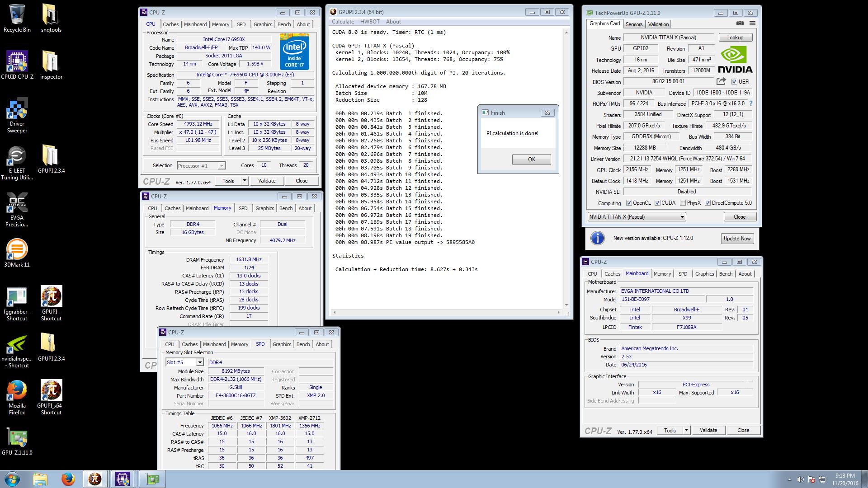
Task: Click GPUPI vertical scroll up arrow
Action: point(566,32)
